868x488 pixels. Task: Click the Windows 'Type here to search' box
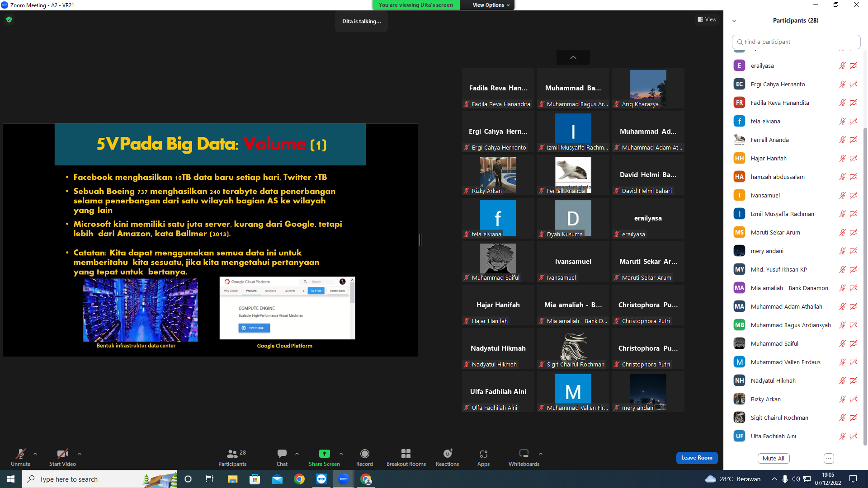[x=99, y=479]
